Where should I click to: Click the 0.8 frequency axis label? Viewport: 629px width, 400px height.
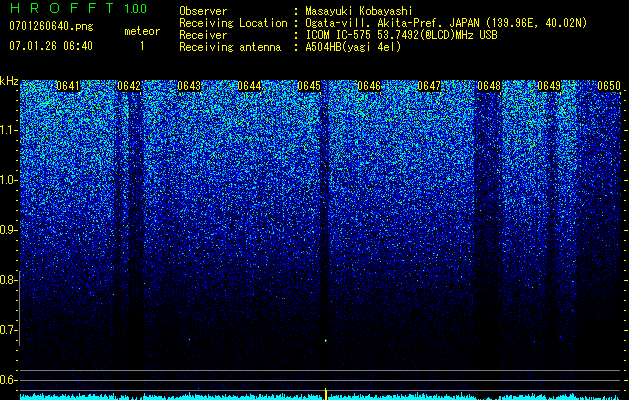click(7, 280)
